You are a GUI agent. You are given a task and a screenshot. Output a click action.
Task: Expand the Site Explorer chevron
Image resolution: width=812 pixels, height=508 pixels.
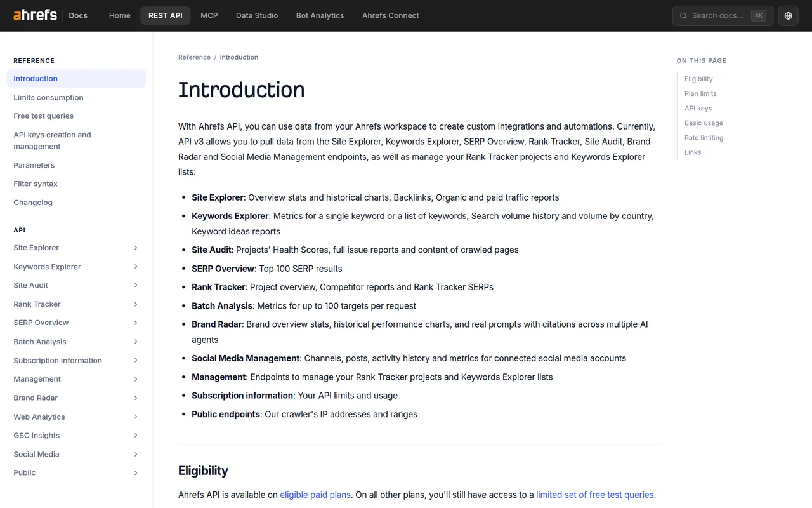[136, 248]
